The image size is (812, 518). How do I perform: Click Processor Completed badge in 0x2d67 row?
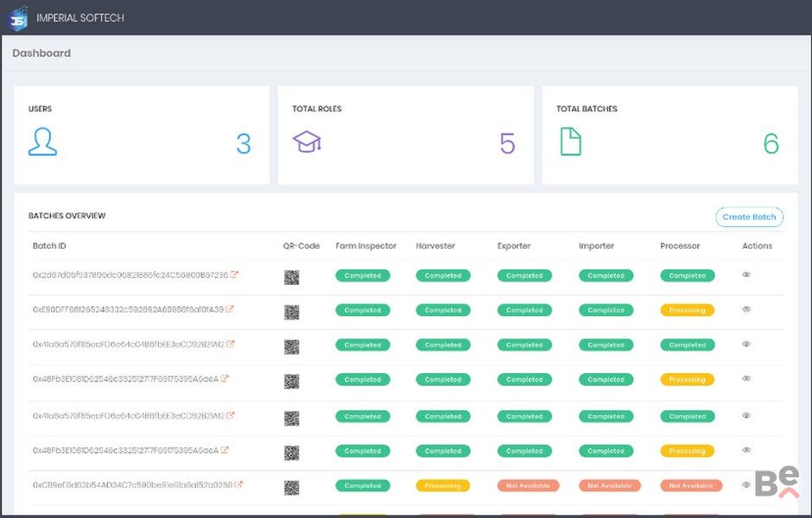pyautogui.click(x=688, y=275)
